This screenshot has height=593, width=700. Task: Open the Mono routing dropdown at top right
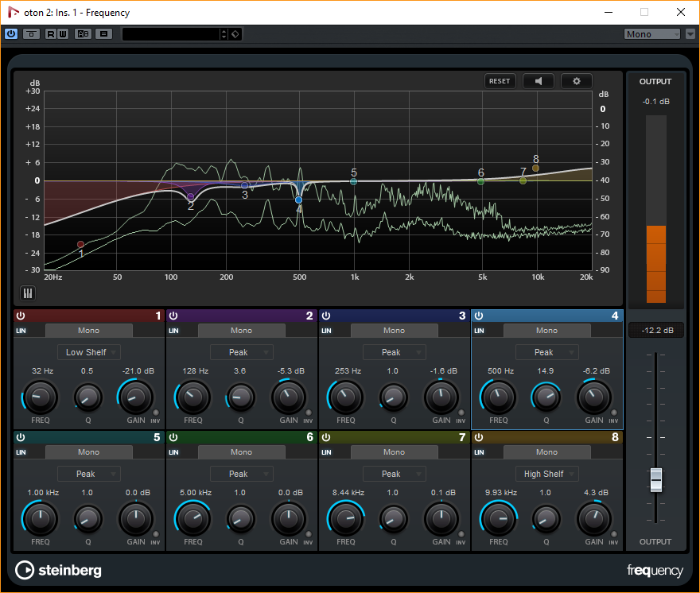coord(652,33)
